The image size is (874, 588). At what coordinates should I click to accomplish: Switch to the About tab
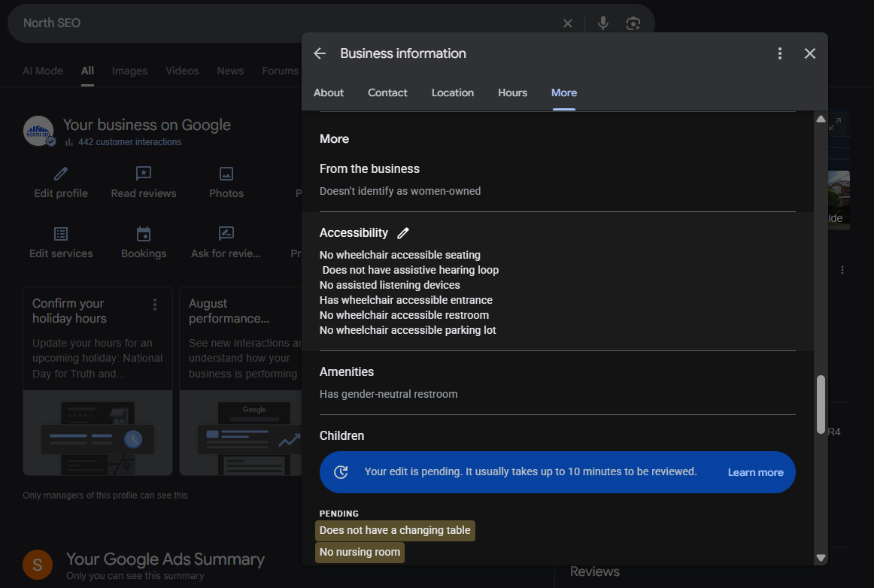(x=328, y=93)
